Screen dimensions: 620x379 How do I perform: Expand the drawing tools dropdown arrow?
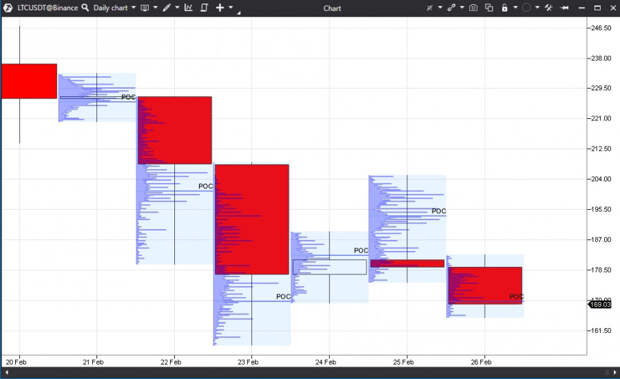click(177, 8)
